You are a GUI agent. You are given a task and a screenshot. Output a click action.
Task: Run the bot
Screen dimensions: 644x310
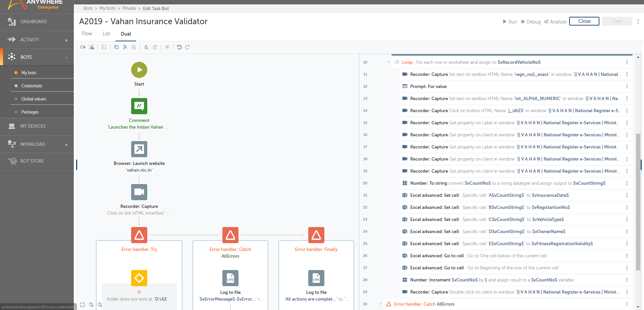[510, 21]
